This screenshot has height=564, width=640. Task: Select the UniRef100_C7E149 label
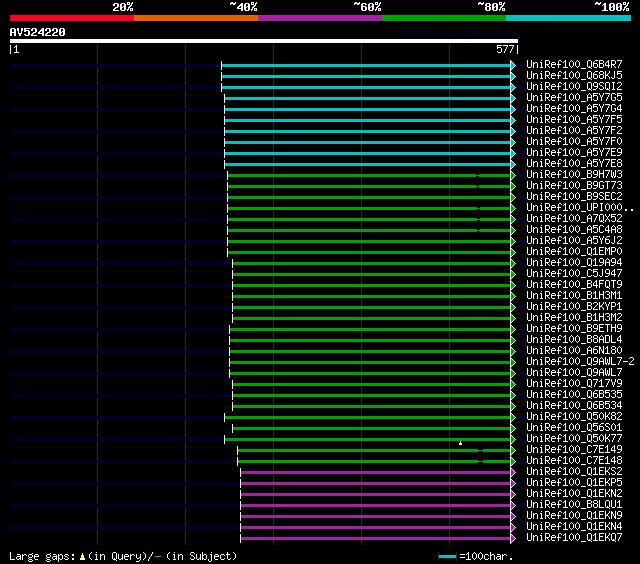tap(574, 450)
